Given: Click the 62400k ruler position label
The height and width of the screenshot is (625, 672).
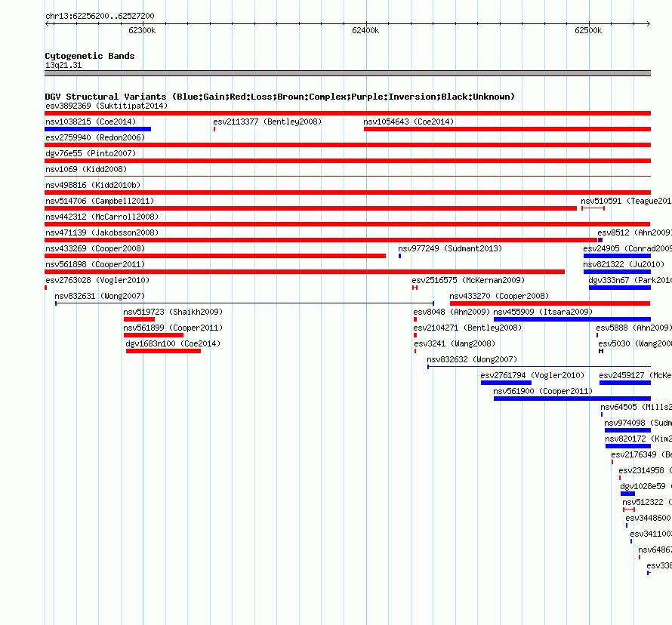Looking at the screenshot, I should [365, 30].
